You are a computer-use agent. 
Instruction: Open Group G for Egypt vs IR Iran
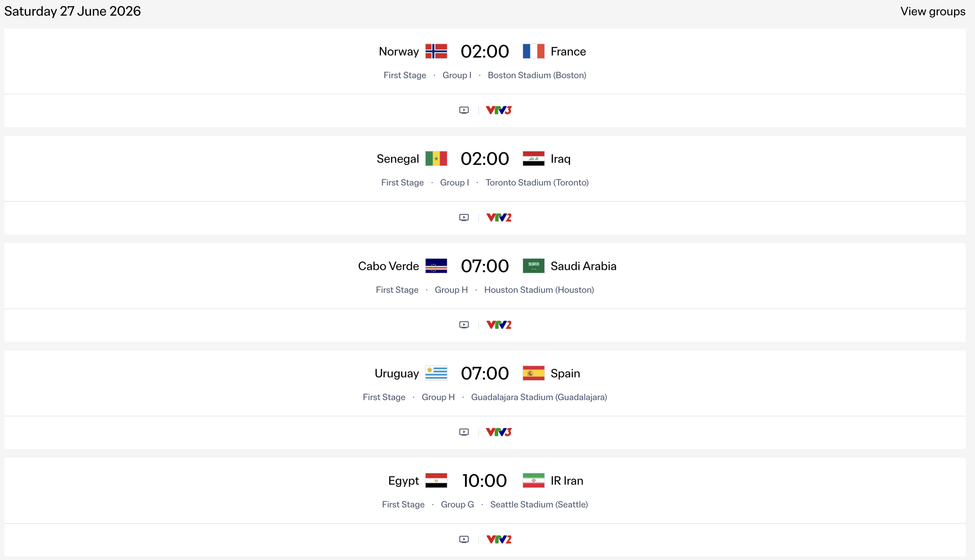tap(457, 504)
